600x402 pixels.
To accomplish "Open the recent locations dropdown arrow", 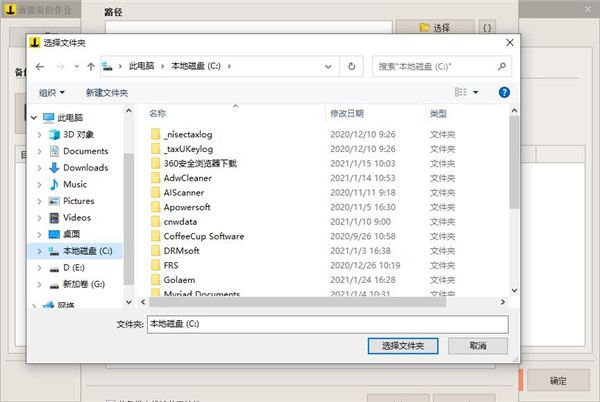I will [x=77, y=67].
